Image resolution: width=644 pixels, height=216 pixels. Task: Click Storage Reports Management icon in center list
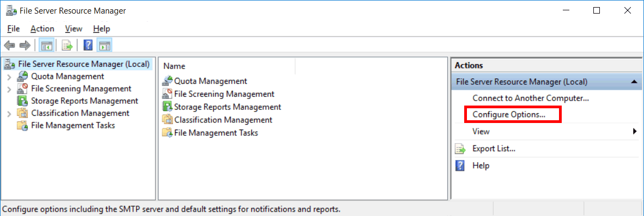168,107
